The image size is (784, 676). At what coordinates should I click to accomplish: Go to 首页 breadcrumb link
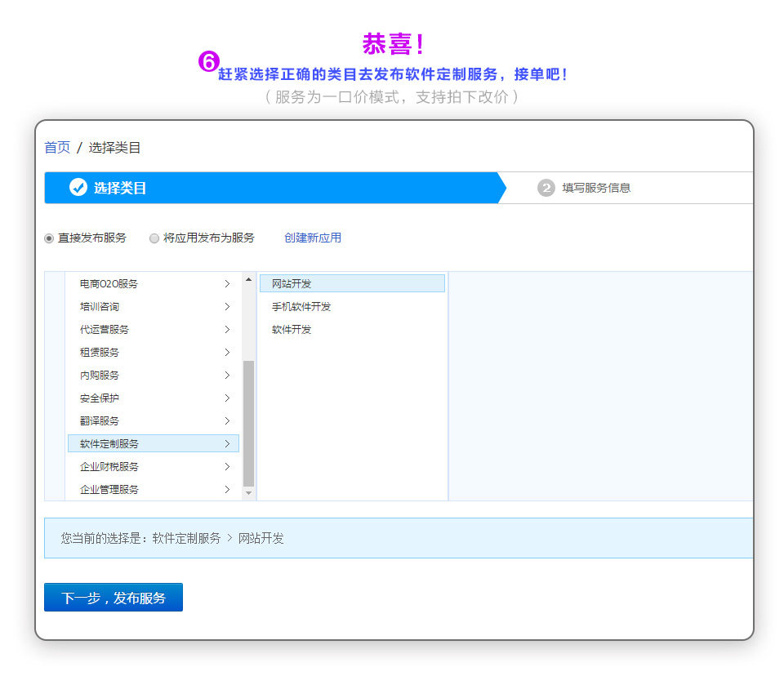pos(57,148)
